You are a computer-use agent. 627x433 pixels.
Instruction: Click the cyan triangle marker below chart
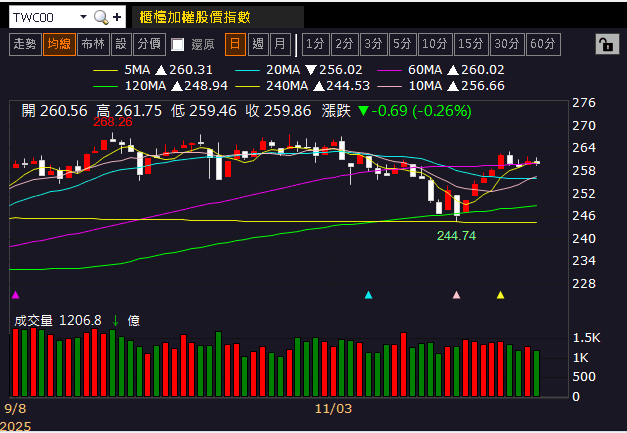[x=369, y=295]
